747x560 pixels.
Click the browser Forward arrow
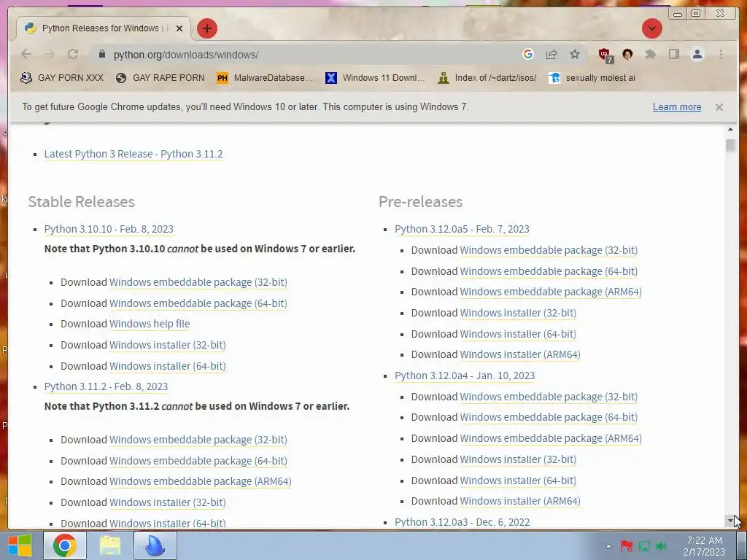tap(50, 54)
